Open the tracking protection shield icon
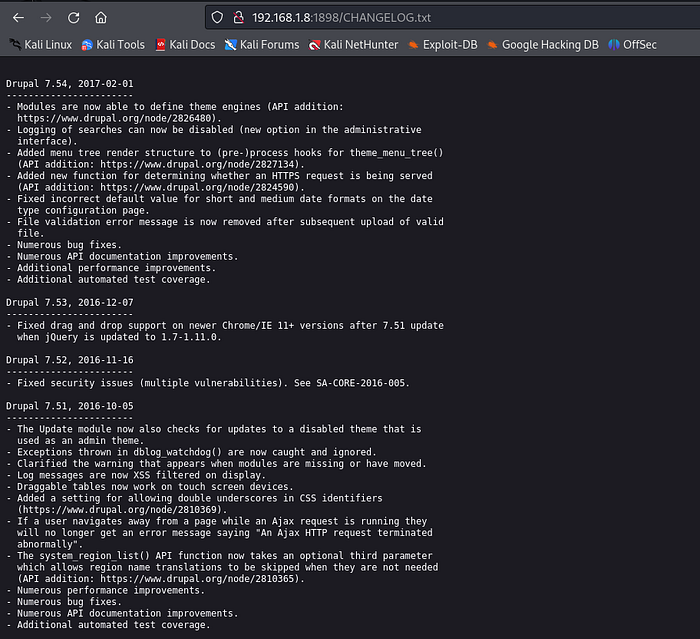The image size is (700, 639). pyautogui.click(x=219, y=18)
